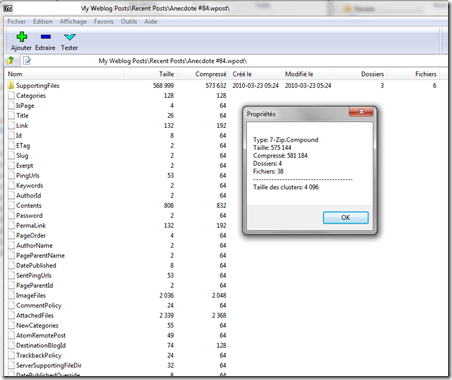Select the Title file icon
This screenshot has width=452, height=380.
click(12, 116)
